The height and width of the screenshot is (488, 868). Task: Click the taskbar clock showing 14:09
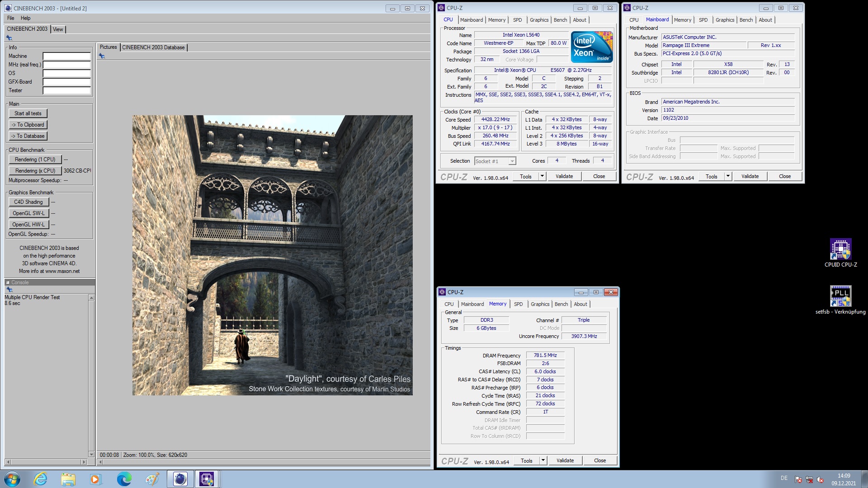844,479
